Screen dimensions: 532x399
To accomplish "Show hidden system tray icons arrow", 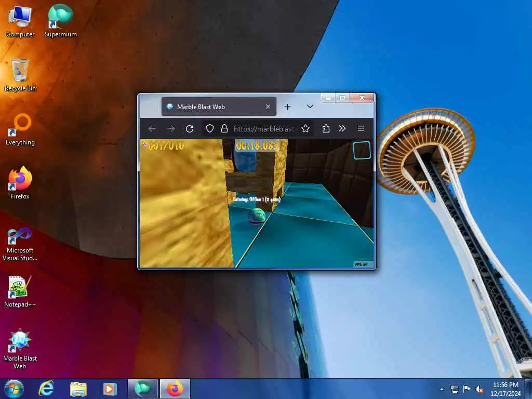I will [x=442, y=389].
